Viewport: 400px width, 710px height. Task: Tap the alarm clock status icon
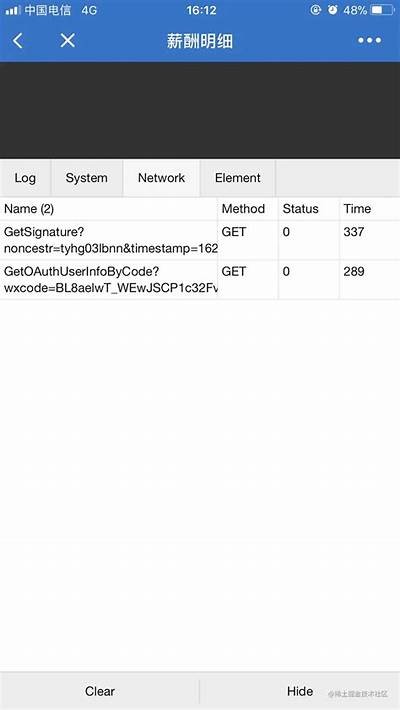[333, 10]
